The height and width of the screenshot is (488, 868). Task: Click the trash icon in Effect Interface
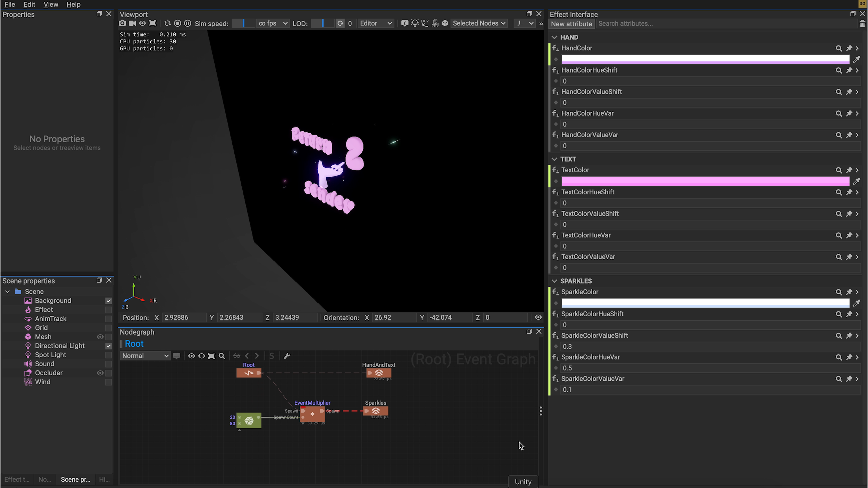tap(862, 24)
